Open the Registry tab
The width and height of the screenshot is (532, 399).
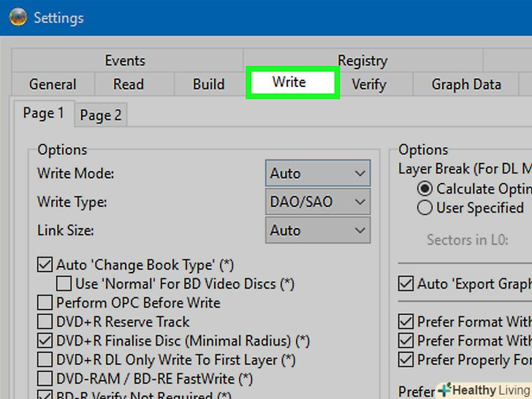point(362,61)
